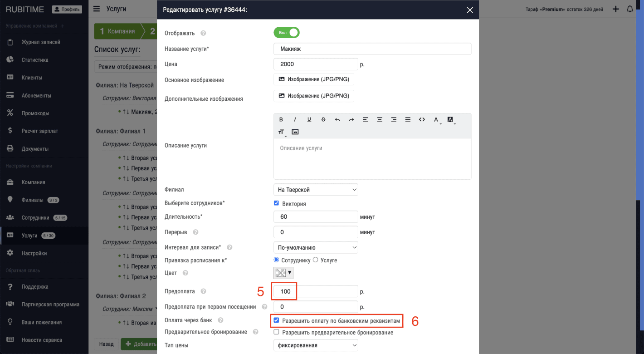The width and height of the screenshot is (644, 354).
Task: Open the insert image icon in editor
Action: [295, 132]
